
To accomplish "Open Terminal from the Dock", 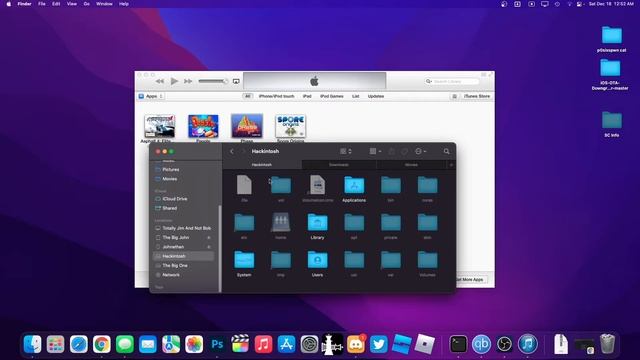I will point(458,344).
